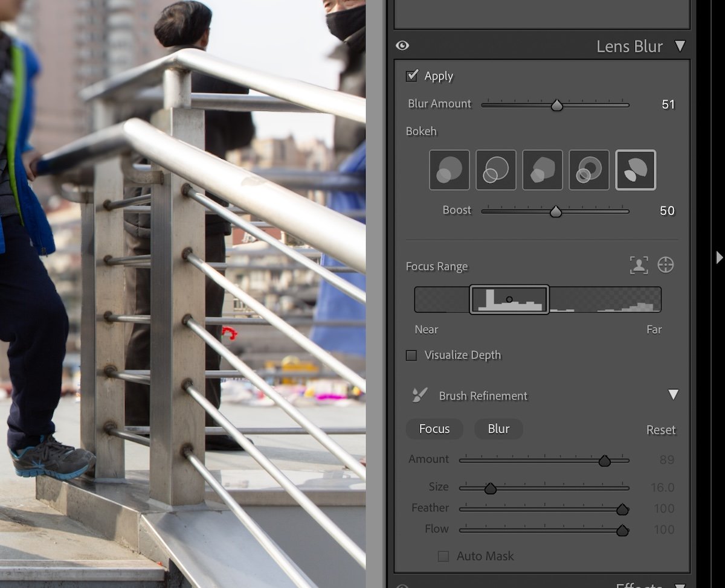Select the Ring bokeh shape

(589, 170)
